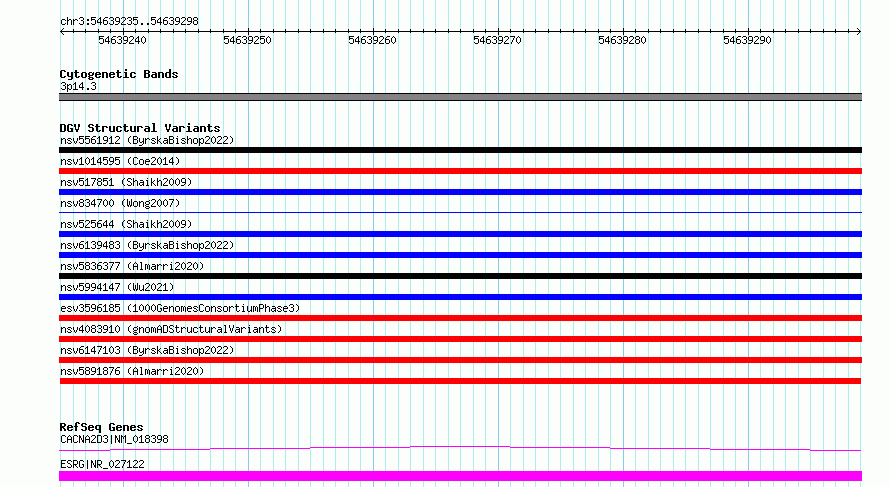Click esv3596185 (1000GenomesConsortiumPhase3) label
This screenshot has width=890, height=487.
[x=180, y=308]
